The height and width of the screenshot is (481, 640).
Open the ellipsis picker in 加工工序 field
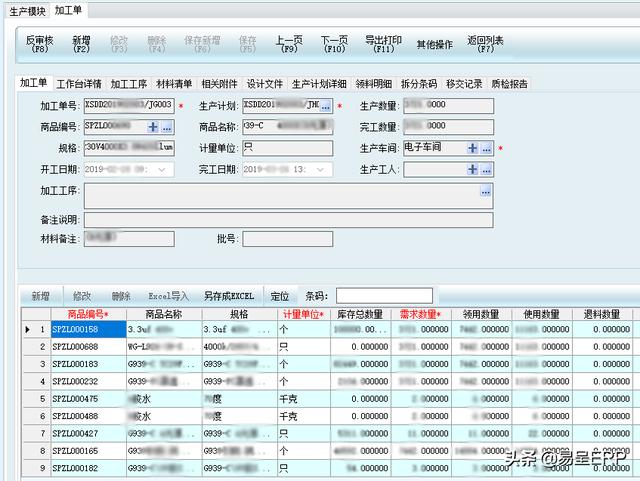coord(485,191)
